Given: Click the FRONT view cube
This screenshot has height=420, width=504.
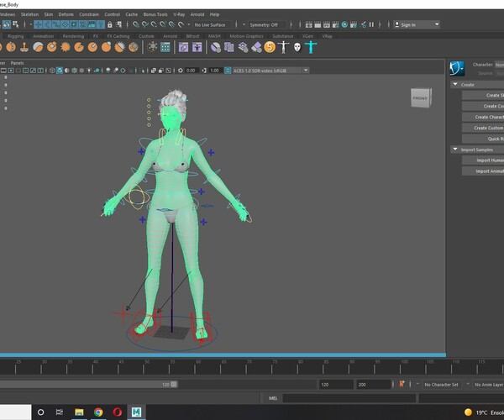Looking at the screenshot, I should 421,98.
